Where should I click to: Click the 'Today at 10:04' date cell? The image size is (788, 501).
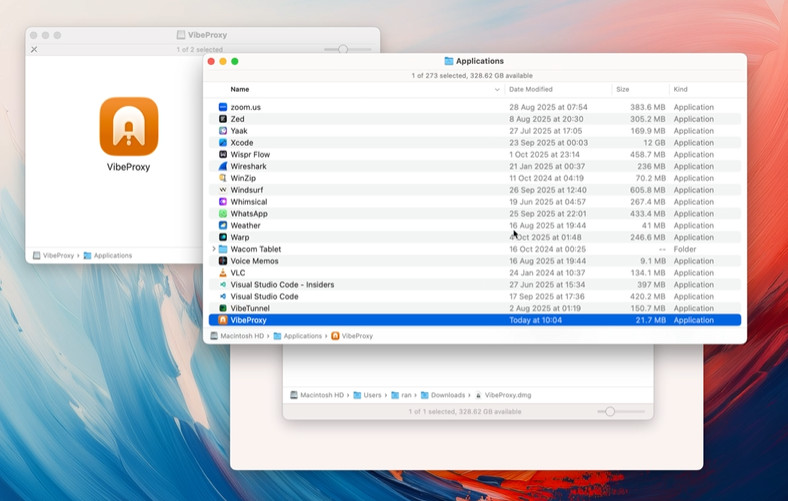point(536,320)
